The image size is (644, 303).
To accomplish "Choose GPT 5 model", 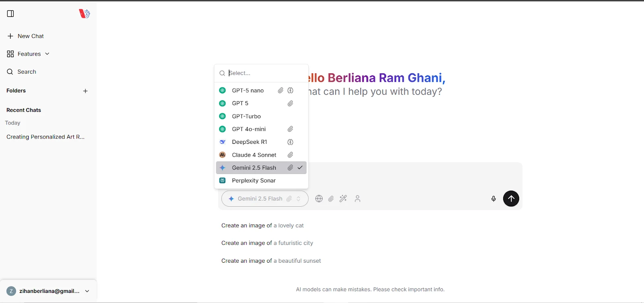I will (261, 103).
